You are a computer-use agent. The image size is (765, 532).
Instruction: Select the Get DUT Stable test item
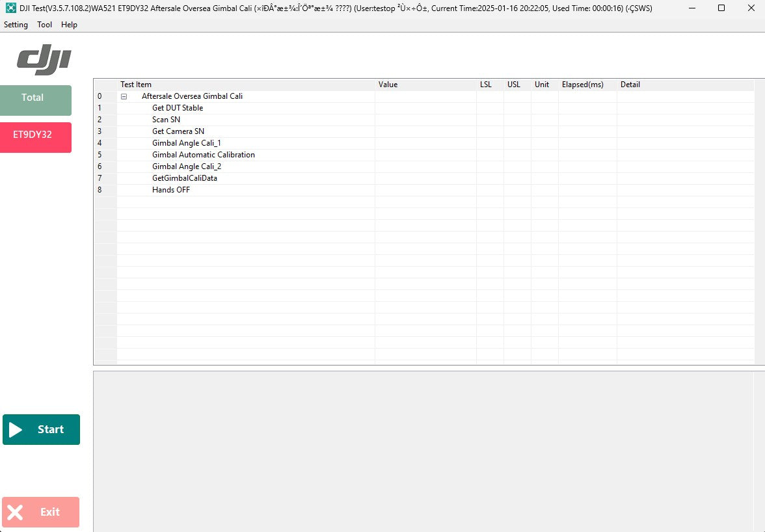click(x=178, y=108)
